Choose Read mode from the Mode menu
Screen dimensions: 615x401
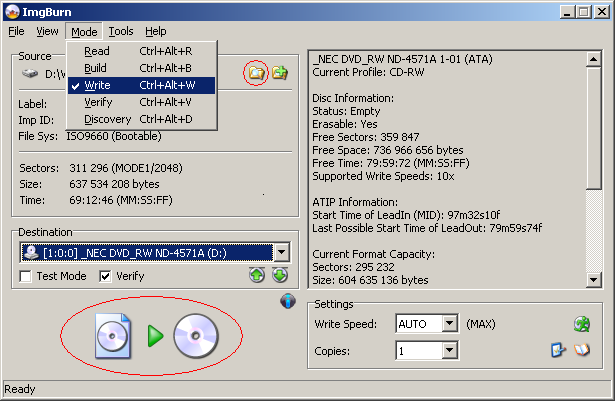[142, 51]
